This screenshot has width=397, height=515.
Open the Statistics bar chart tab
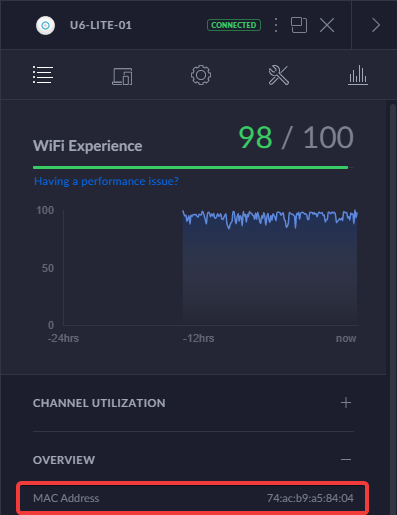(x=358, y=75)
